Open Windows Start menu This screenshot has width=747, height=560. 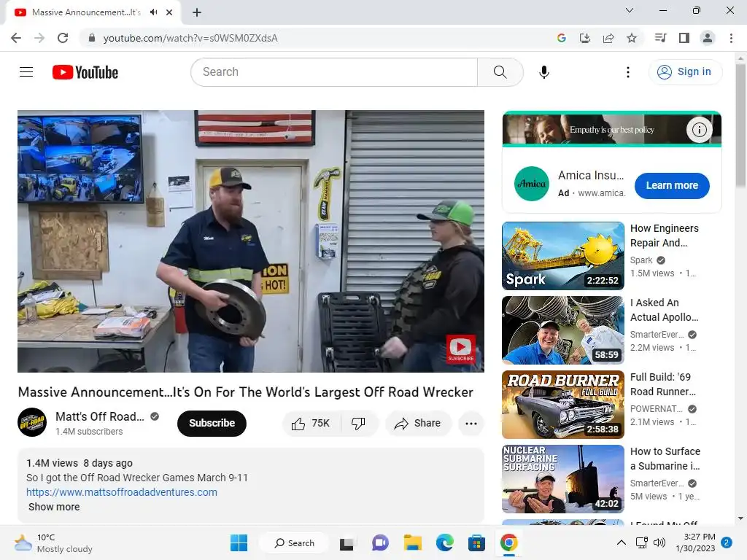[x=239, y=542]
